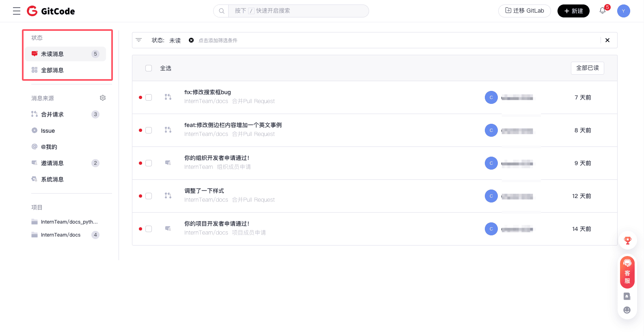Image resolution: width=644 pixels, height=336 pixels.
Task: Select 合并请求 message source
Action: (52, 114)
